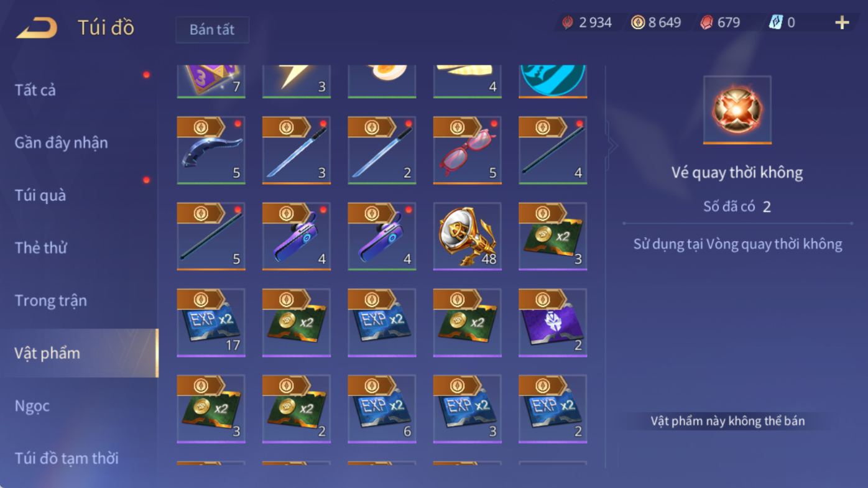Select the EXP x2 card with 6

tap(382, 408)
